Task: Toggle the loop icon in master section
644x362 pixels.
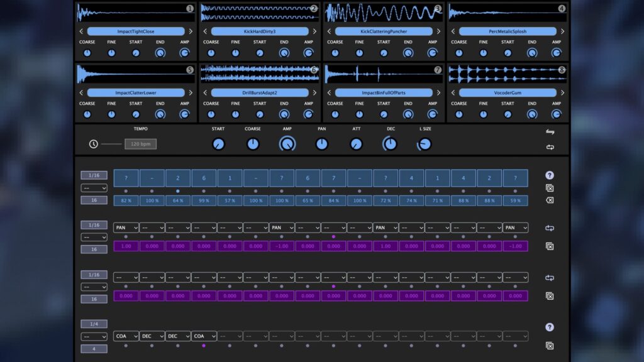Action: click(x=550, y=147)
